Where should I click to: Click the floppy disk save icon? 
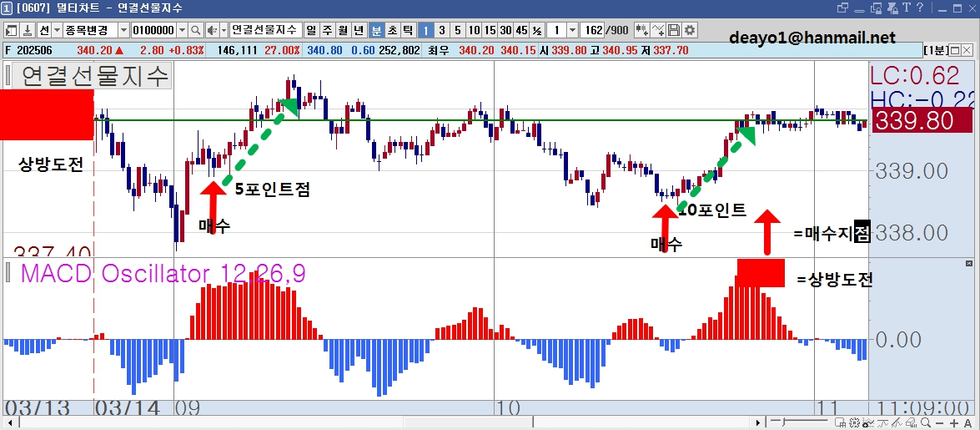pyautogui.click(x=674, y=30)
